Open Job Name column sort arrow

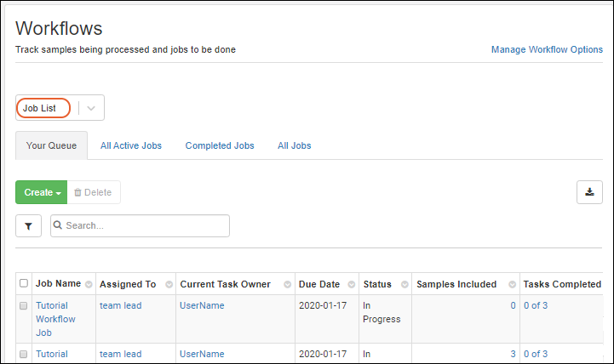89,284
